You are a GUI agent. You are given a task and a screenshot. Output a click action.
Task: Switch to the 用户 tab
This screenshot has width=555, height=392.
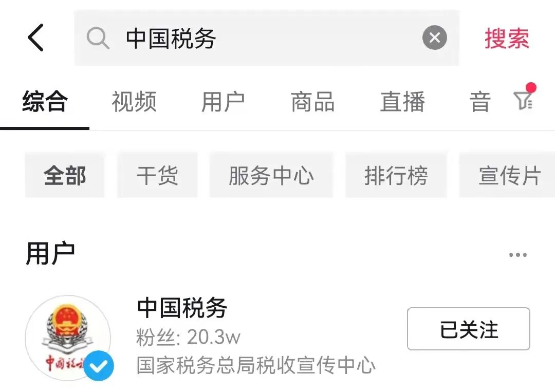tap(223, 102)
